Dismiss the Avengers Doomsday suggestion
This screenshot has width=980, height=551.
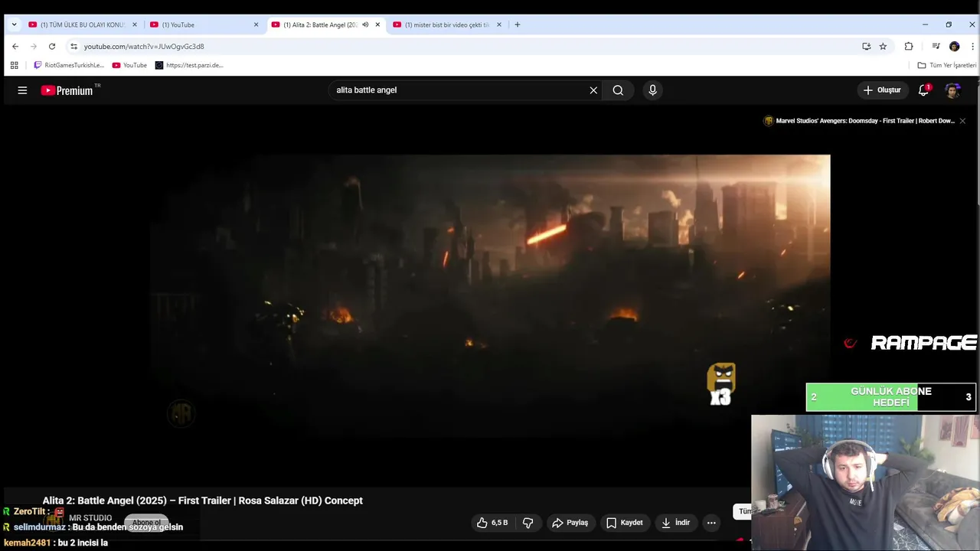(x=962, y=121)
